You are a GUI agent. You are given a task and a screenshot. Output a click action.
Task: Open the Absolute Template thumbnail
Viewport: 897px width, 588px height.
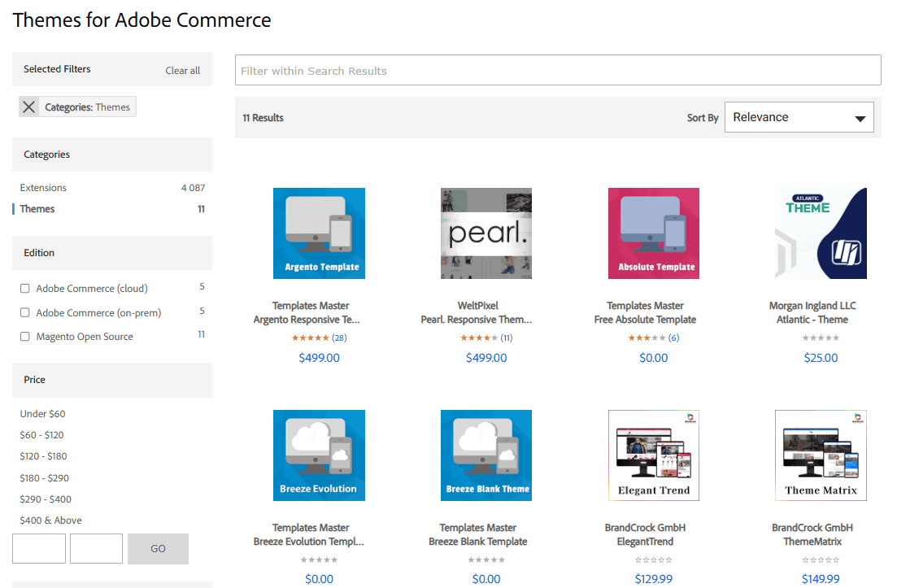tap(653, 233)
